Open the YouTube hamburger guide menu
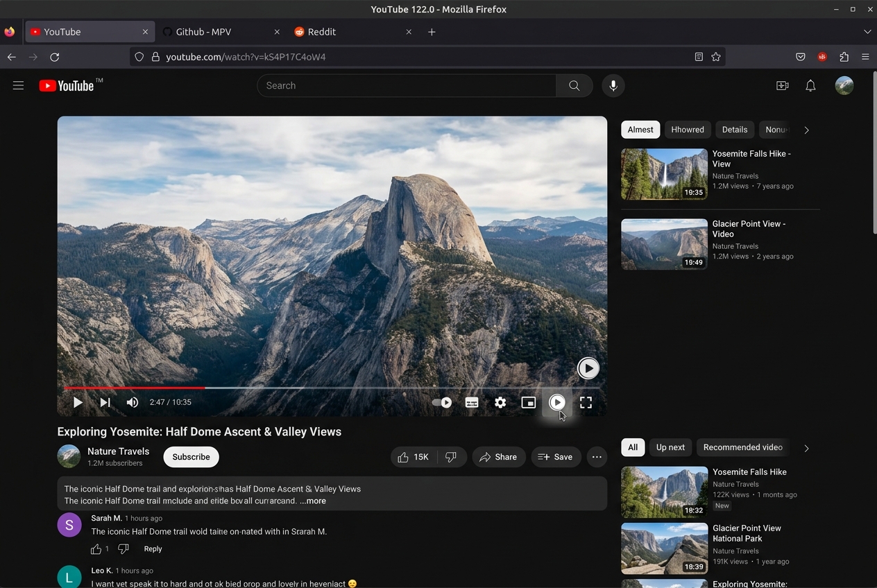The image size is (877, 588). click(x=19, y=85)
